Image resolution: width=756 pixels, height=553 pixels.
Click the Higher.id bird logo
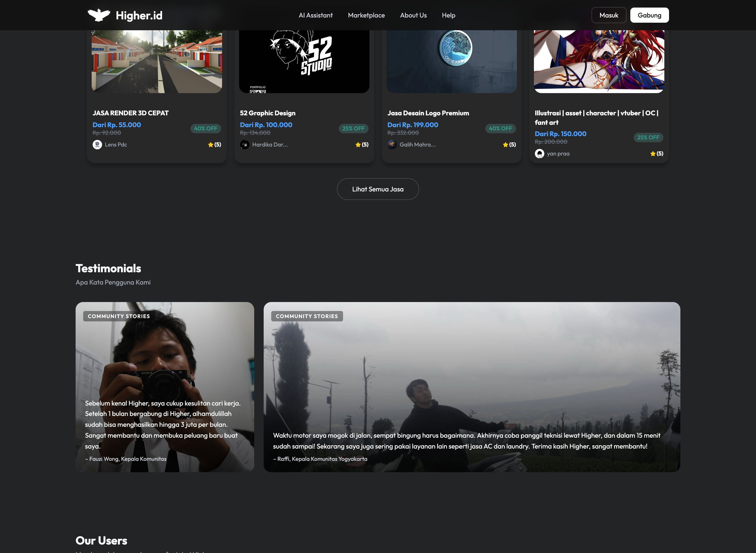(x=99, y=15)
